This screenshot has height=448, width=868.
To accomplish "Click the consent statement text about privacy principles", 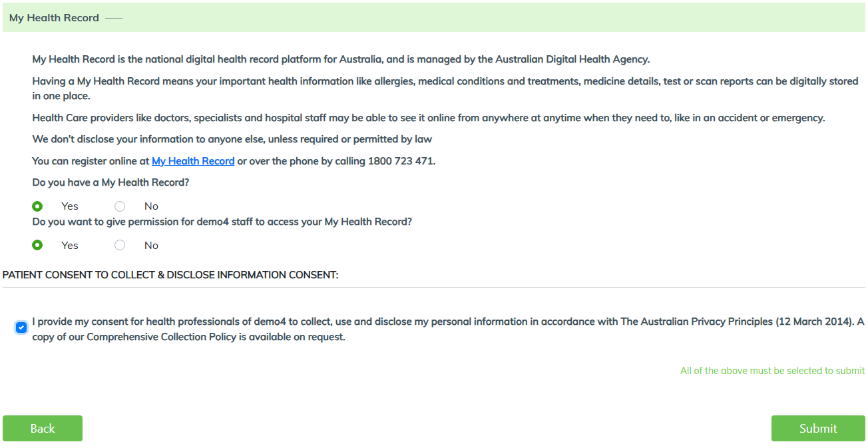I will [448, 330].
